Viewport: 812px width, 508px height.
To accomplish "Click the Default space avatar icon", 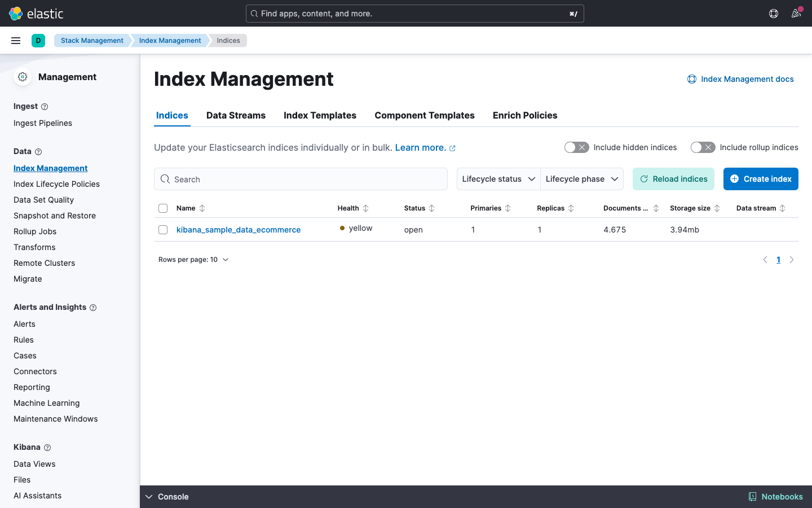I will click(38, 40).
